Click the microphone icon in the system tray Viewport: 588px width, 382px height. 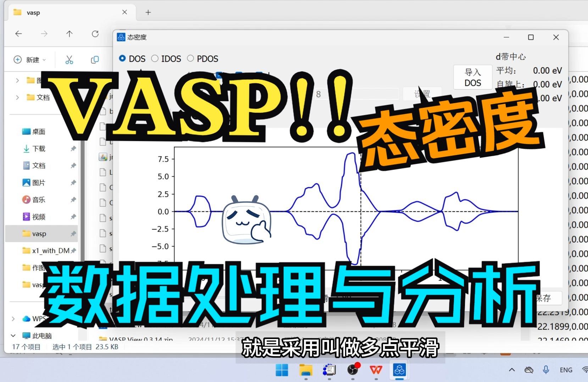546,370
